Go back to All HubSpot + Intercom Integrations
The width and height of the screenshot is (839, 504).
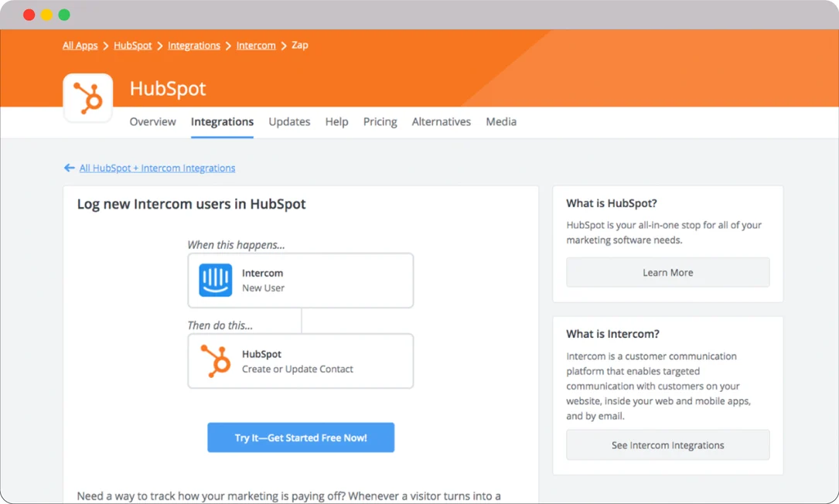point(157,168)
